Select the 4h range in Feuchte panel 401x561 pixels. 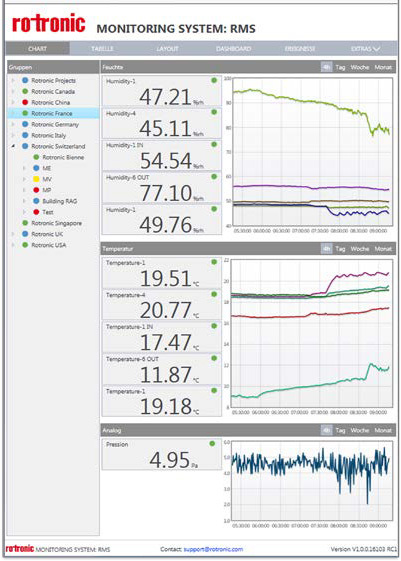[x=326, y=67]
